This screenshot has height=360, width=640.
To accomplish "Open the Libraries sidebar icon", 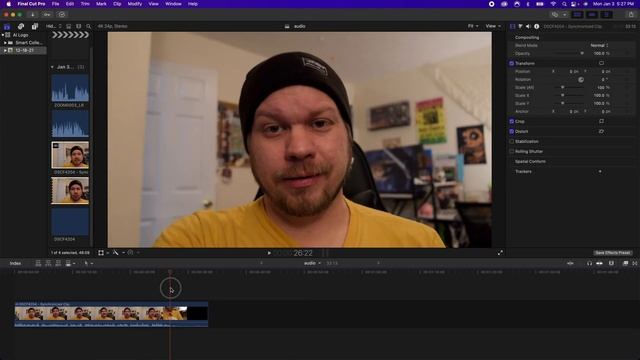I will (x=7, y=27).
